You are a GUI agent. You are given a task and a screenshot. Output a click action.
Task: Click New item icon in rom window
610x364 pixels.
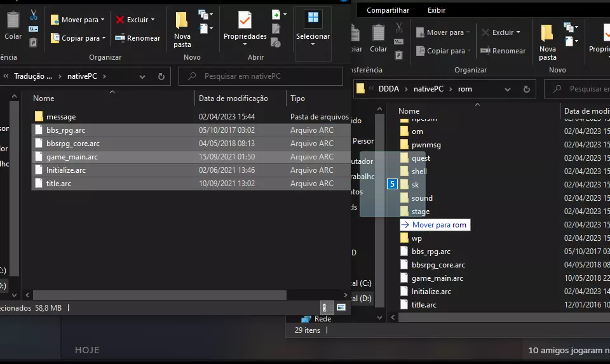tap(568, 27)
